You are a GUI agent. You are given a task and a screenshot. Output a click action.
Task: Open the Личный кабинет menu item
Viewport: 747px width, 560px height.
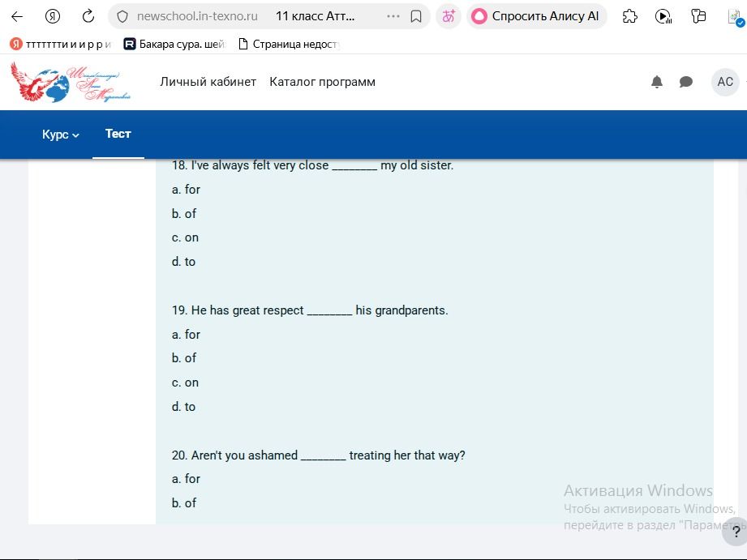point(208,82)
